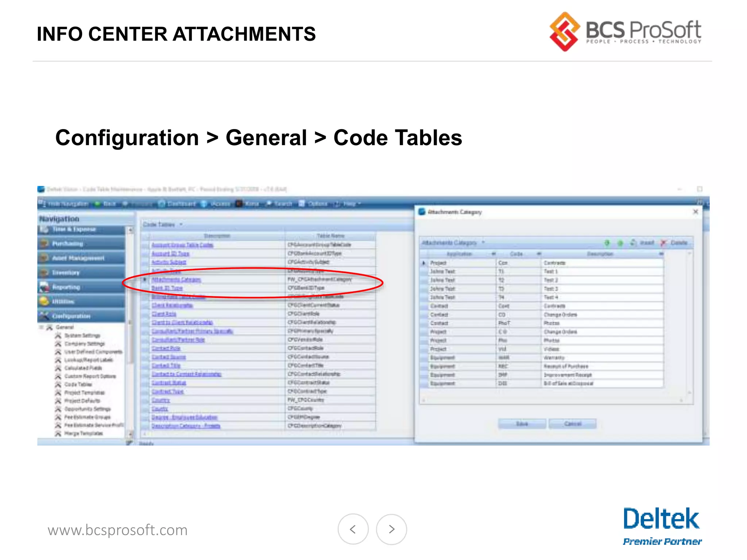747x560 pixels.
Task: Open the Attachments Category link
Action: pos(176,280)
